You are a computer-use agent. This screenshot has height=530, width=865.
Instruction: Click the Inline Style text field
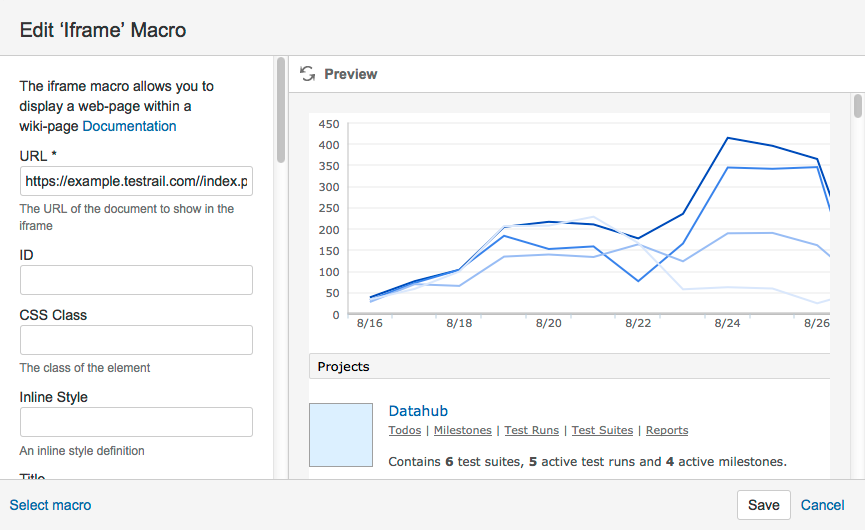(x=136, y=422)
